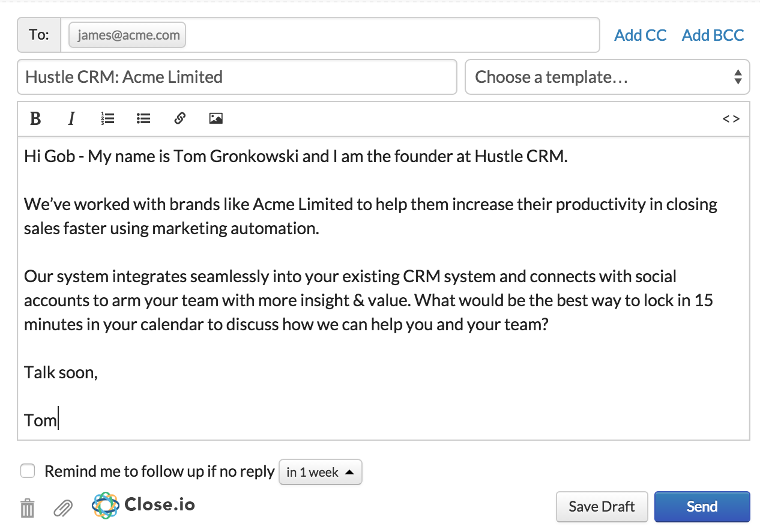Click the subject field 'Hustle CRM: Acme Limited'
This screenshot has width=760, height=532.
click(x=237, y=77)
